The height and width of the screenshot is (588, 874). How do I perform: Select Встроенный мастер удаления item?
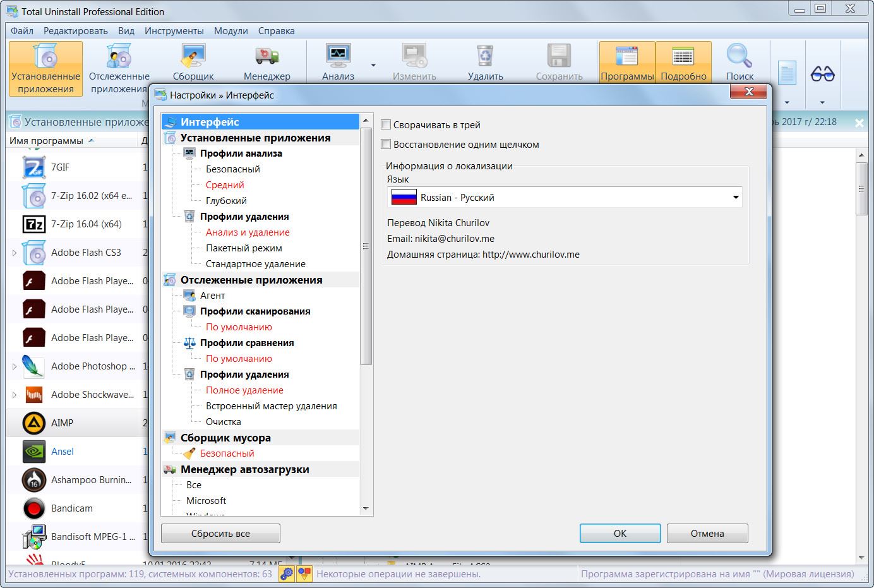point(272,406)
